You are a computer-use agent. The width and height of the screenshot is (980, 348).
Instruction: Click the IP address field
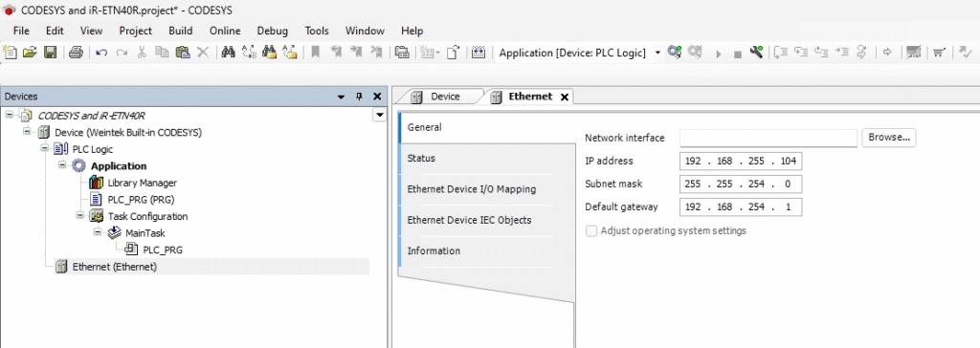coord(741,162)
